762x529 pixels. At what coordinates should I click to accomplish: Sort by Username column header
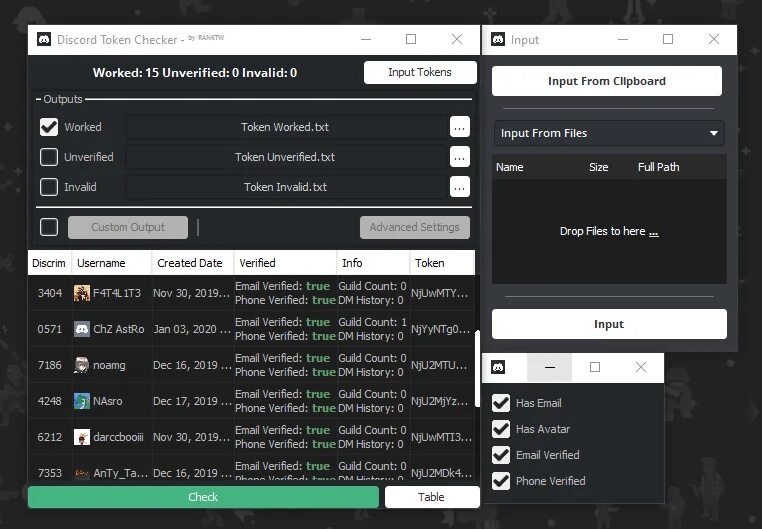tap(112, 263)
